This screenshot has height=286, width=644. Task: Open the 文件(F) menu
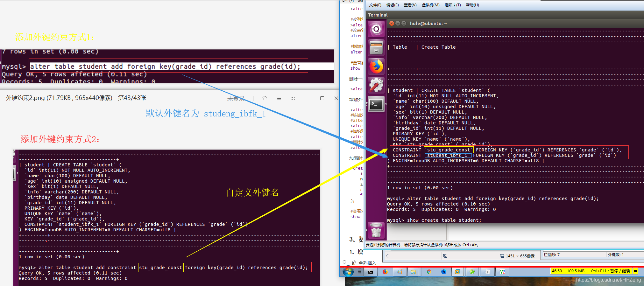click(x=375, y=5)
